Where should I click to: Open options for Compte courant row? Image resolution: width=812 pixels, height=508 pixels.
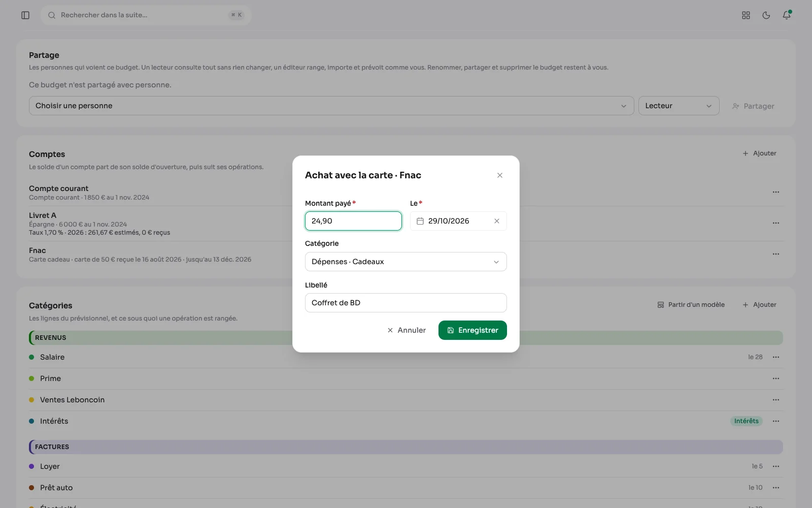[776, 192]
